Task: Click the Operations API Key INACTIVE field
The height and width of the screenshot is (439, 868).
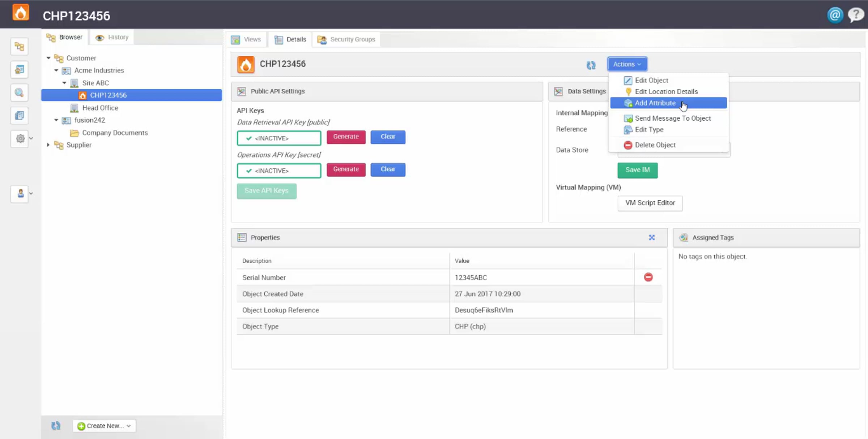Action: tap(279, 171)
